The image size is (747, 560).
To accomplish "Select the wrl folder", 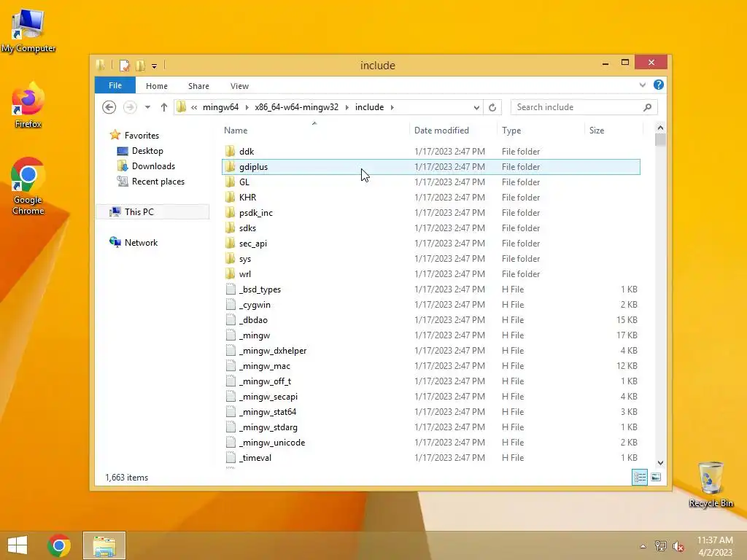I will (x=430, y=274).
